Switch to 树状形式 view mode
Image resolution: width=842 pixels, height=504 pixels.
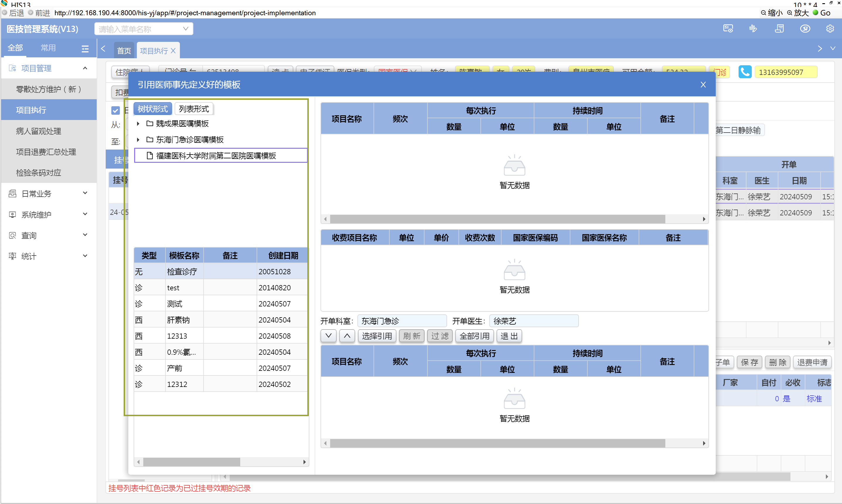coord(153,109)
